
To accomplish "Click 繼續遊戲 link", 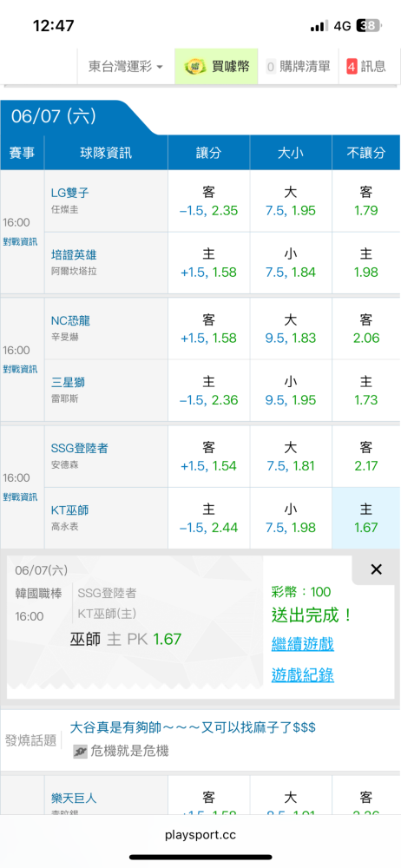I will tap(302, 644).
